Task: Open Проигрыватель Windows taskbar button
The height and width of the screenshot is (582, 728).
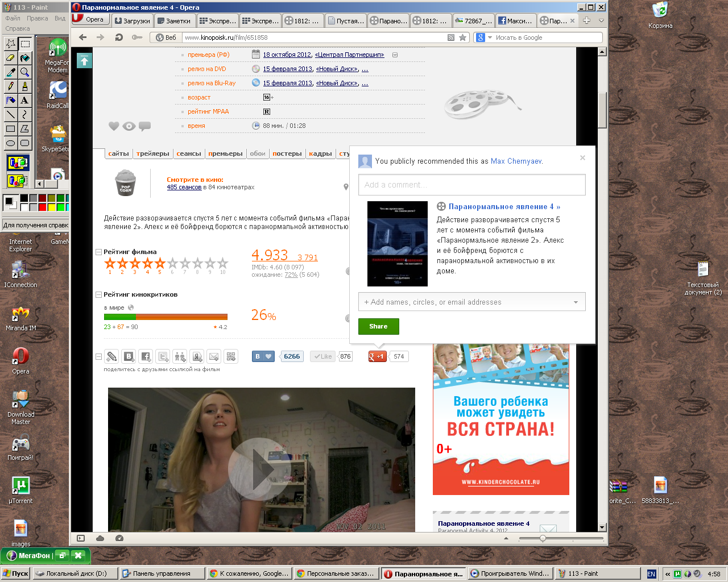Action: click(x=510, y=573)
